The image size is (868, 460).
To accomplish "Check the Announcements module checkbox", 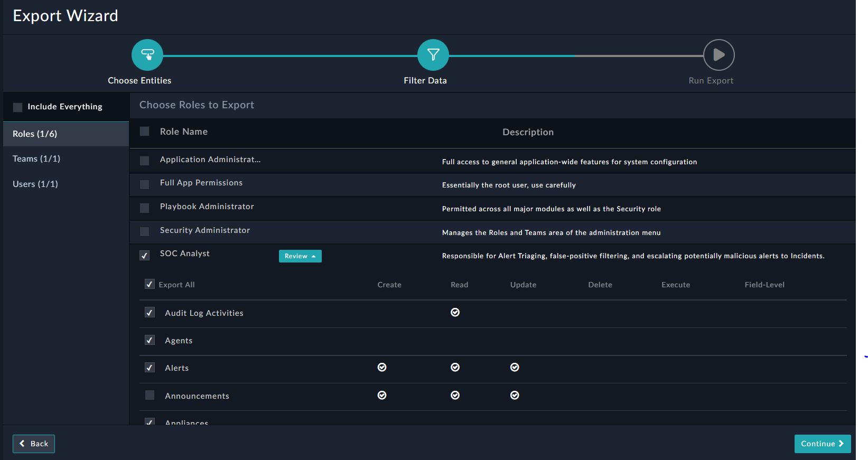I will pyautogui.click(x=150, y=395).
